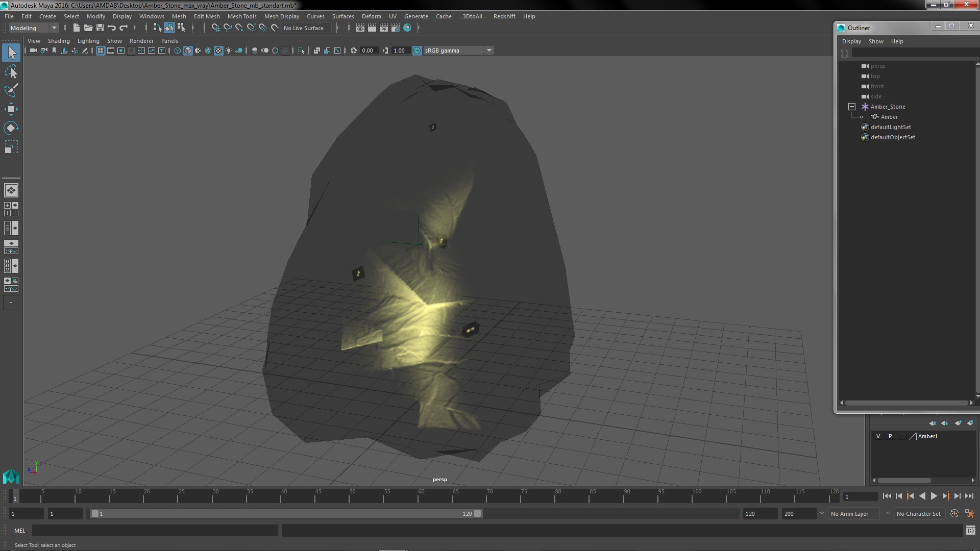Select by object type mode icon
Screen dimensions: 980x551
(169, 28)
